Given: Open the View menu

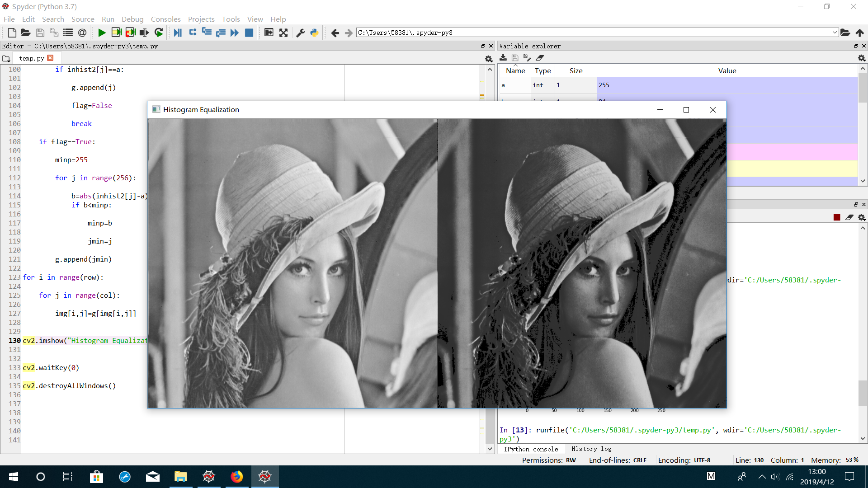Looking at the screenshot, I should (255, 19).
